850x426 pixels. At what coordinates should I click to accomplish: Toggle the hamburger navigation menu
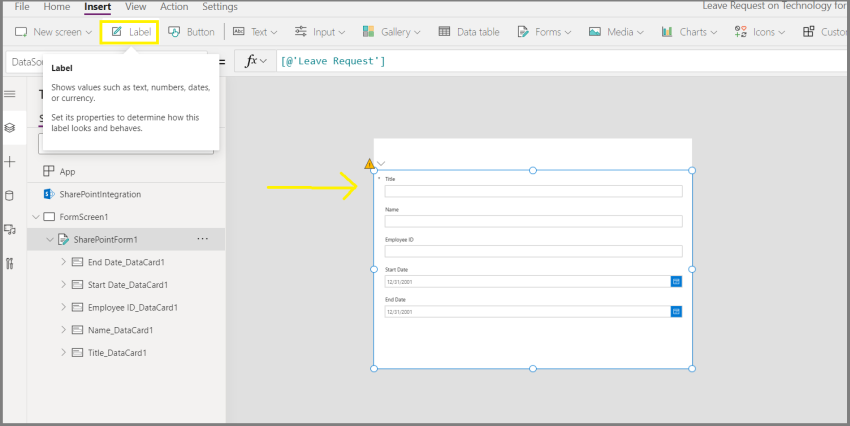[x=10, y=94]
